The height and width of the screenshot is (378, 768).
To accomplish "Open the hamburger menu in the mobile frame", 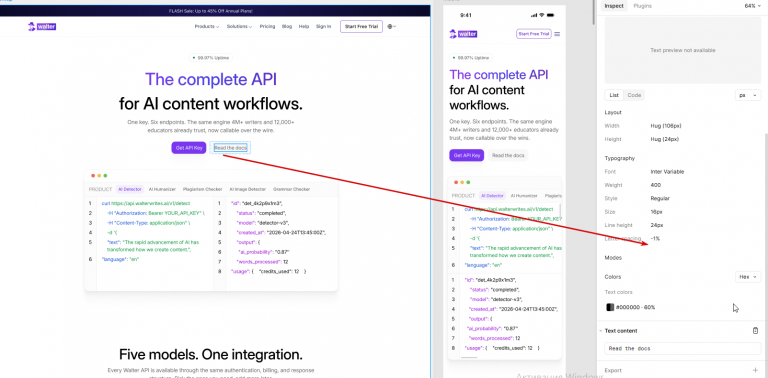I will pos(557,34).
